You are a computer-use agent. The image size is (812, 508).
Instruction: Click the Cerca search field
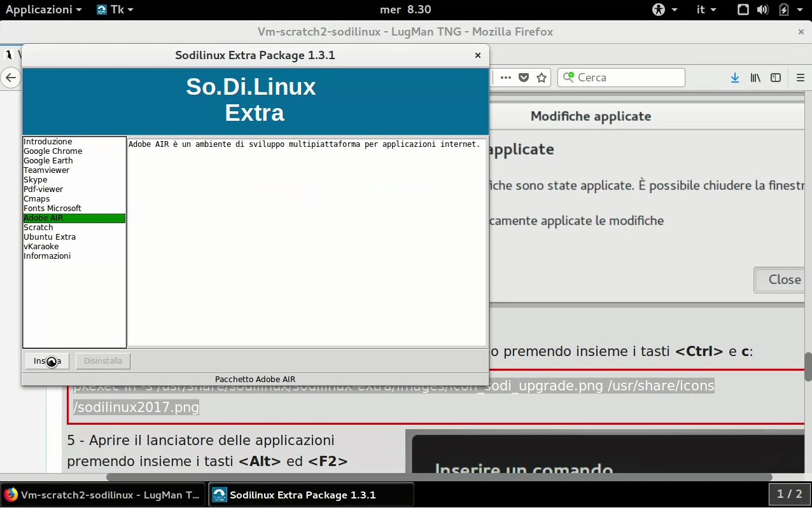point(627,78)
